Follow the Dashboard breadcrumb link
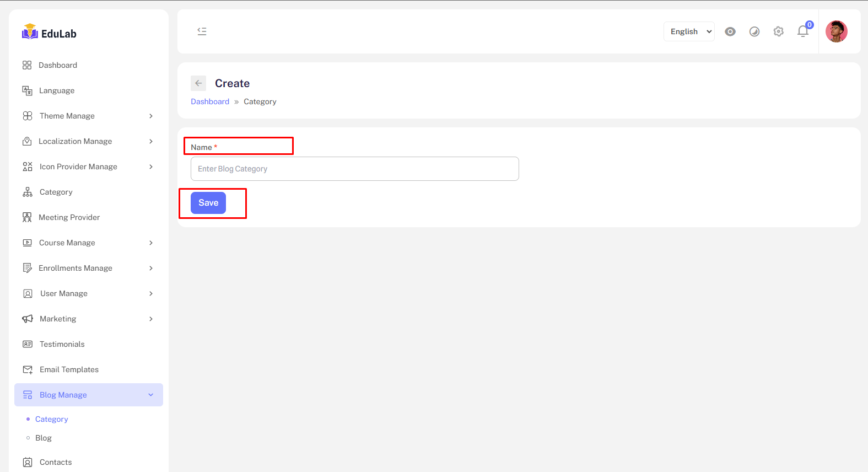Screen dimensions: 868x472 [x=210, y=101]
